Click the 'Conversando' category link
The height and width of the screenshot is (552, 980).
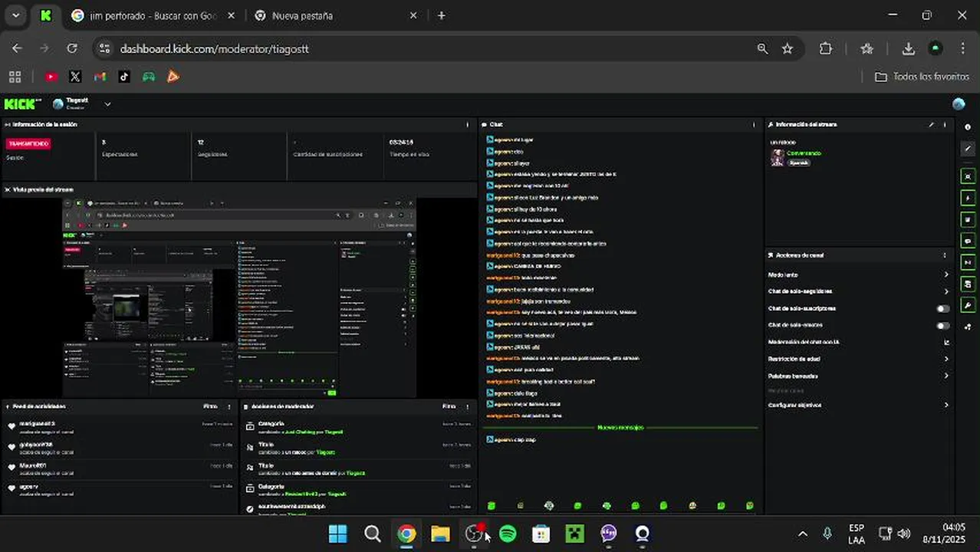click(x=804, y=153)
